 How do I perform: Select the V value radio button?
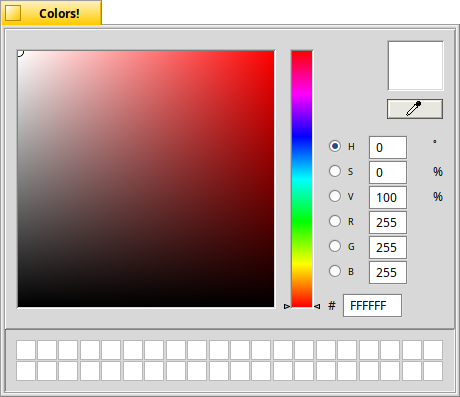point(335,196)
